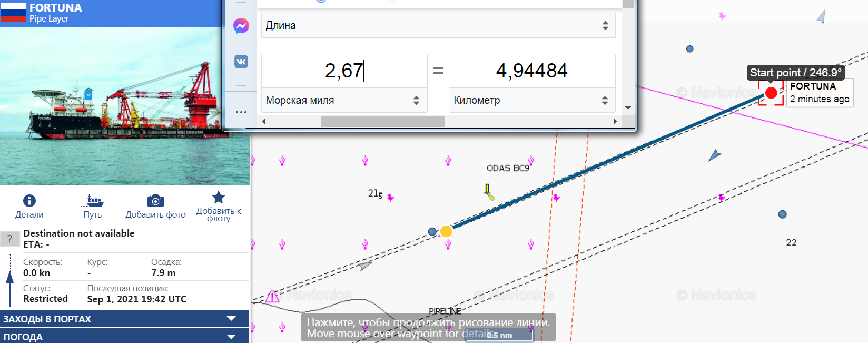Click the question mark destination icon
The image size is (868, 343).
click(9, 239)
